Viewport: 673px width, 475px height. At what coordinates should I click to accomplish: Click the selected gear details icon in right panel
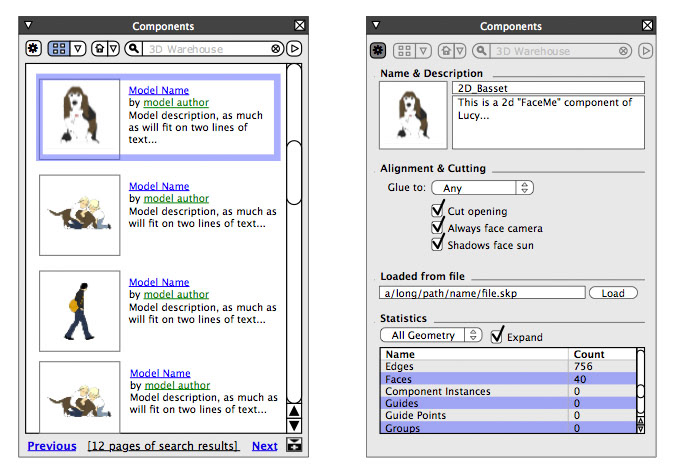(x=378, y=51)
